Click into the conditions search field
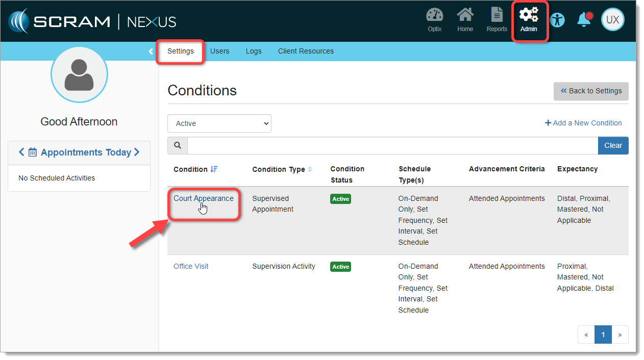644x360 pixels. (392, 145)
